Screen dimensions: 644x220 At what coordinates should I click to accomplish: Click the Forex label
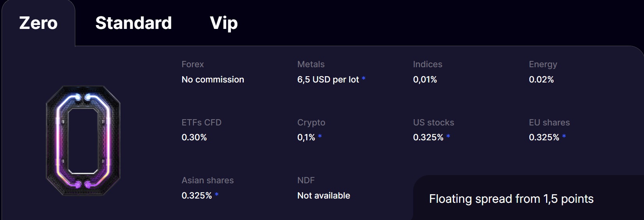point(193,64)
